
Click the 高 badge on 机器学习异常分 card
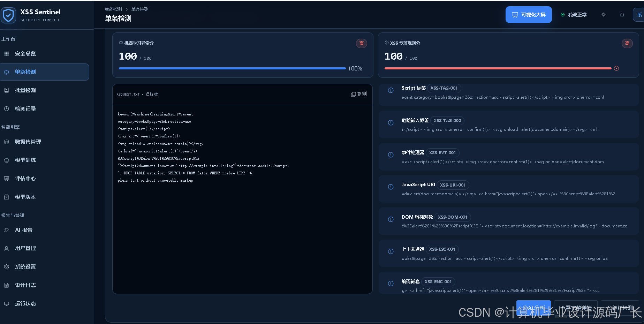click(x=362, y=43)
